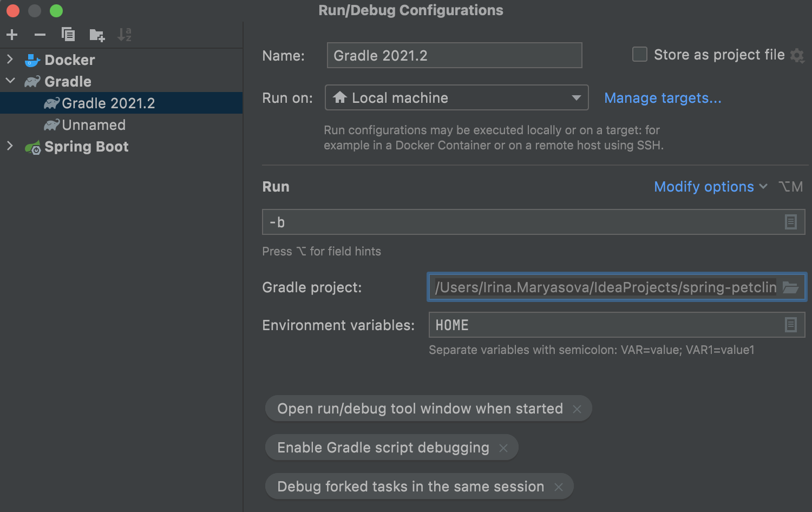The image size is (812, 512).
Task: Enable the Store as project file checkbox
Action: coord(640,55)
